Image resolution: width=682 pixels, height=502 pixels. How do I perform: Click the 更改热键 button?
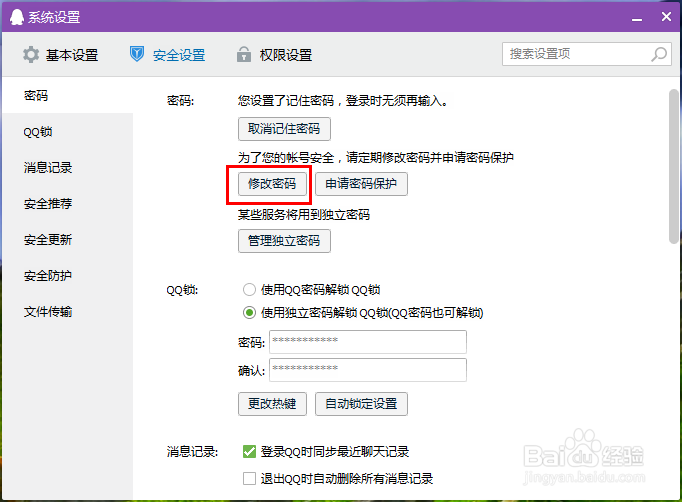272,404
